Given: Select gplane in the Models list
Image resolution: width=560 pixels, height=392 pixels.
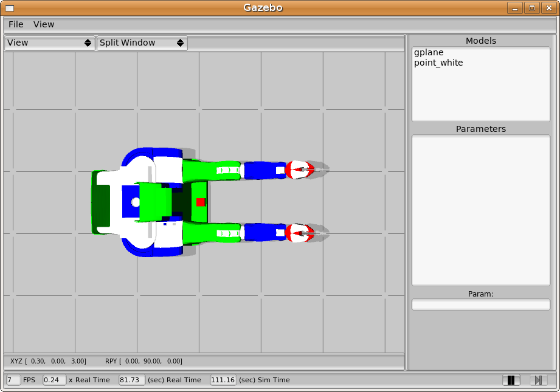Looking at the screenshot, I should click(x=429, y=53).
